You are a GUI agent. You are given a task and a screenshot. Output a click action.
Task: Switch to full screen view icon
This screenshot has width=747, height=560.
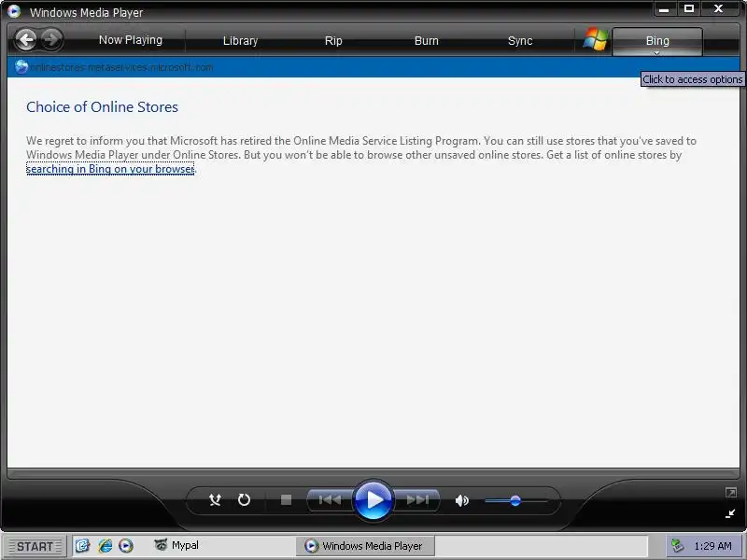(730, 493)
